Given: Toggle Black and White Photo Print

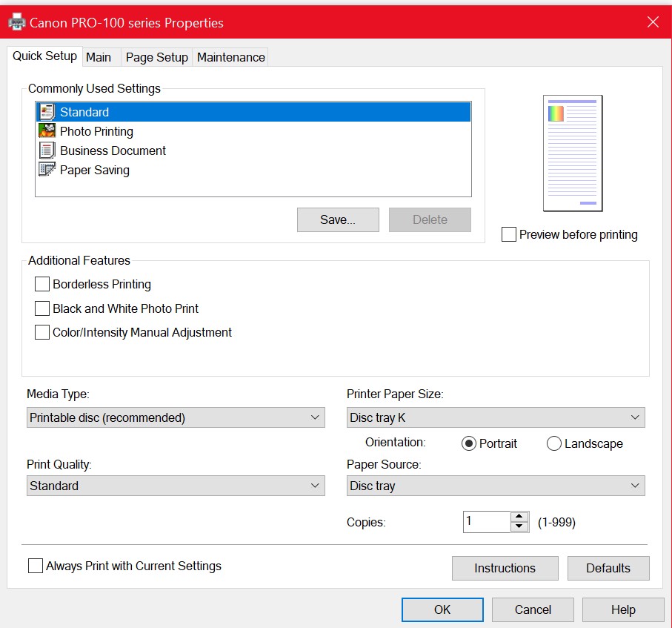Looking at the screenshot, I should 42,308.
